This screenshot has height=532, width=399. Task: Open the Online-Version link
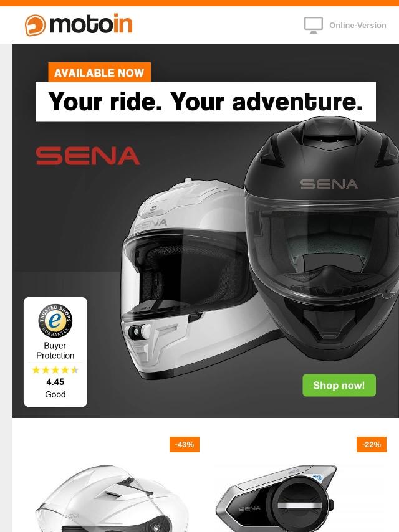358,26
